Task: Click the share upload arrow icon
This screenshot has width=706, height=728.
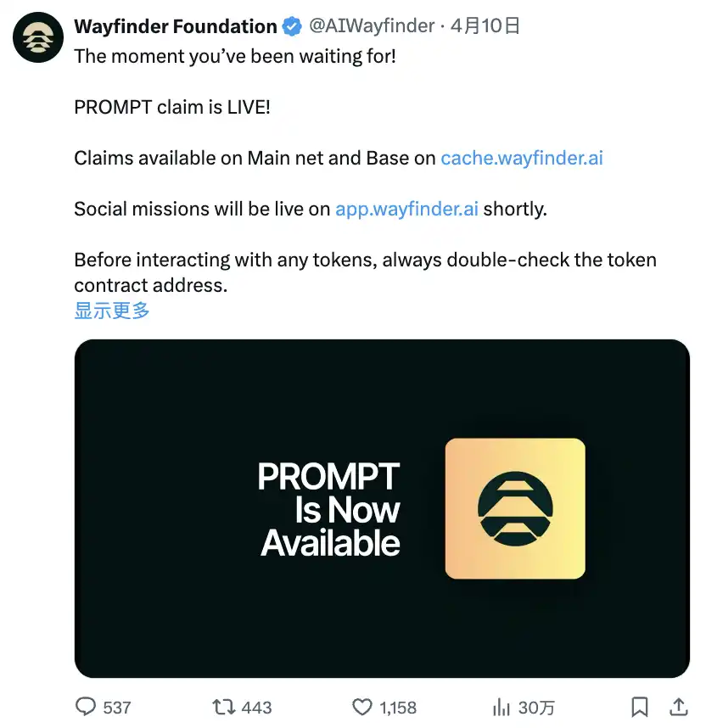Action: coord(679,706)
